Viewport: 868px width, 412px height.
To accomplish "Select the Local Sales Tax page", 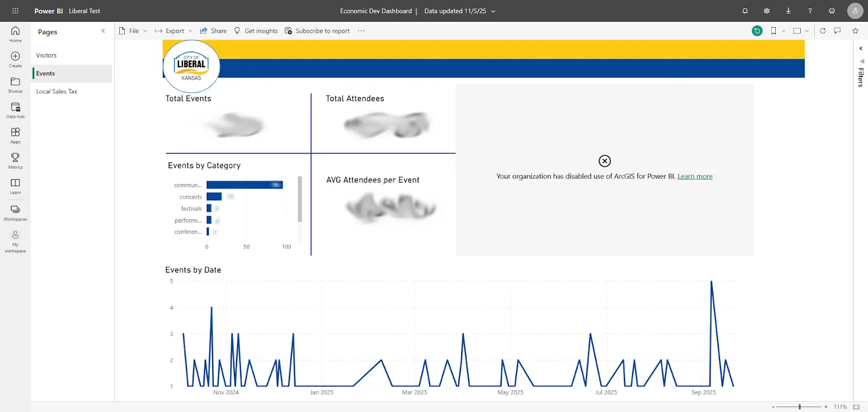I will pyautogui.click(x=72, y=92).
